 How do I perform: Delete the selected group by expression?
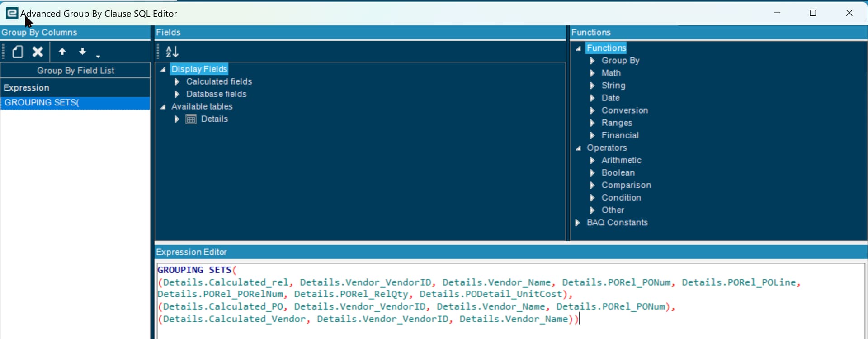coord(38,52)
